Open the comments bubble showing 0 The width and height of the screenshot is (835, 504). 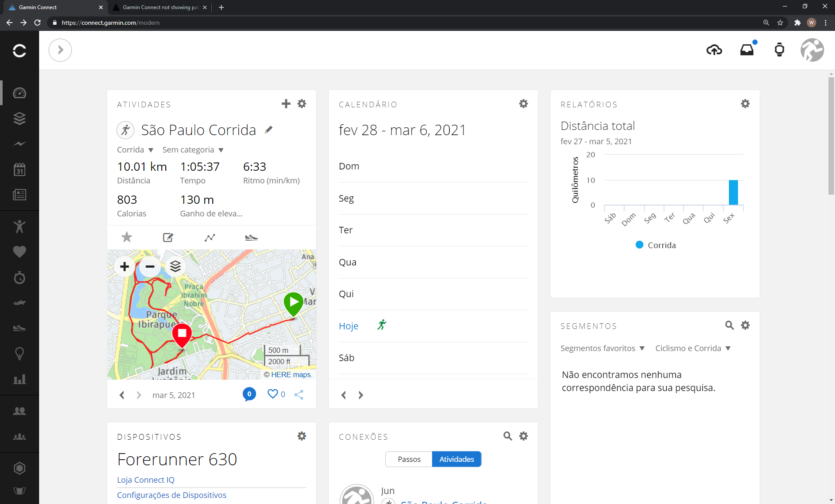[249, 394]
